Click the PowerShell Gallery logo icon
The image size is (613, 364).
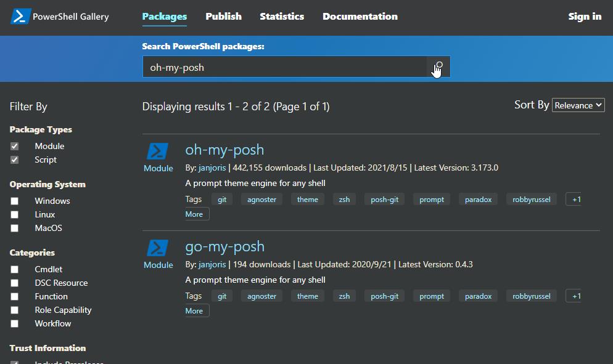pos(20,17)
